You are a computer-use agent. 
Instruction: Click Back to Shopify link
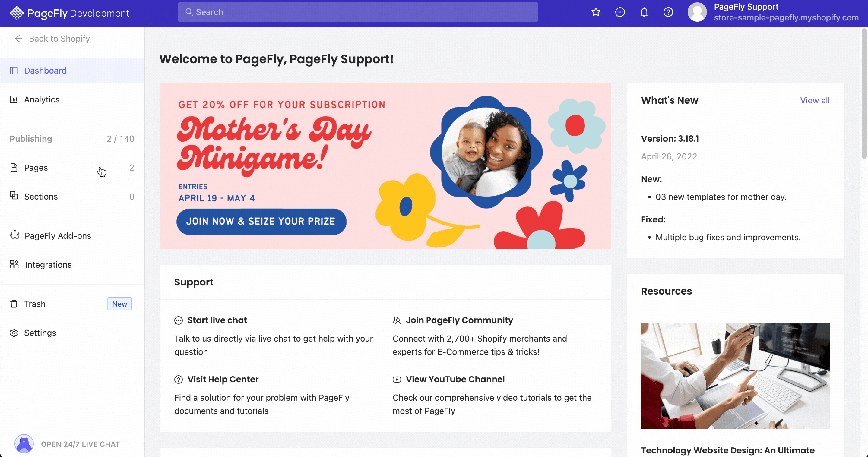(x=59, y=39)
